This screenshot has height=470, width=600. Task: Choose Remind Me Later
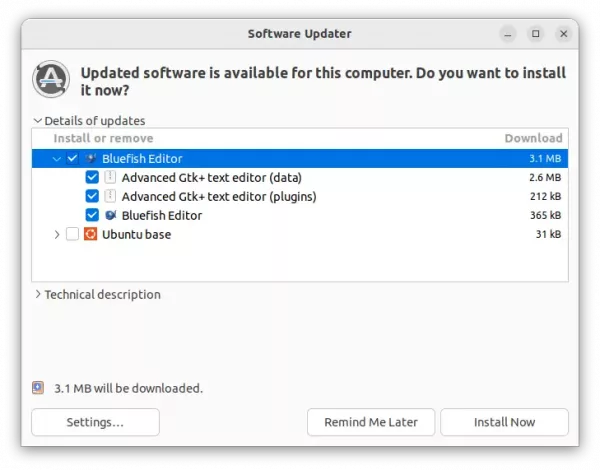click(x=371, y=422)
